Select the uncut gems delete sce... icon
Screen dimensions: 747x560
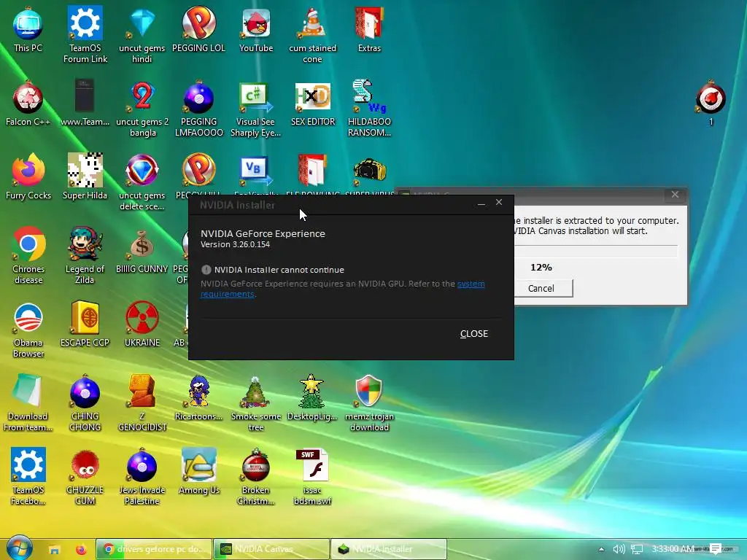coord(142,182)
